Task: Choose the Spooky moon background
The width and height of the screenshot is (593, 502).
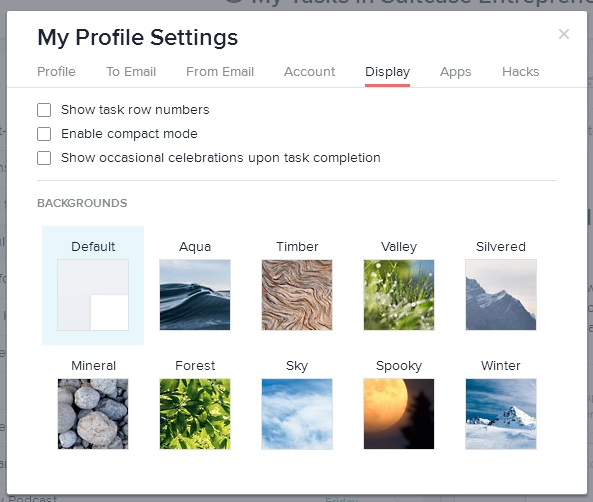Action: (399, 414)
